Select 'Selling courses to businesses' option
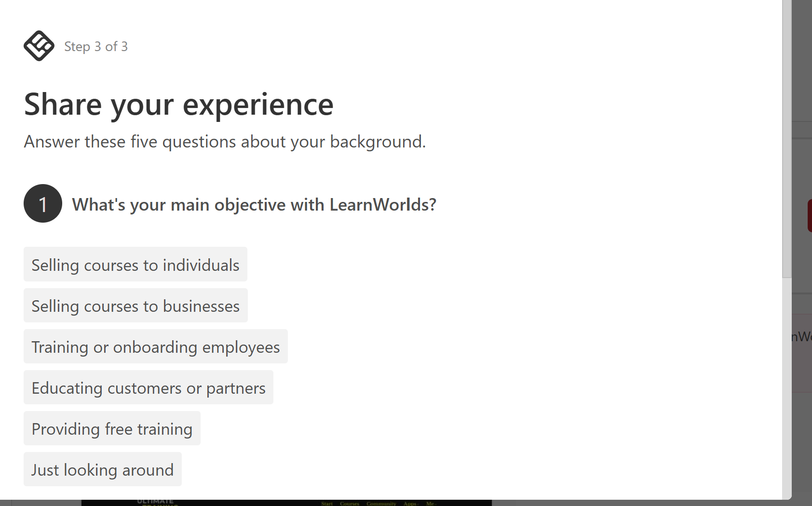 (x=135, y=306)
